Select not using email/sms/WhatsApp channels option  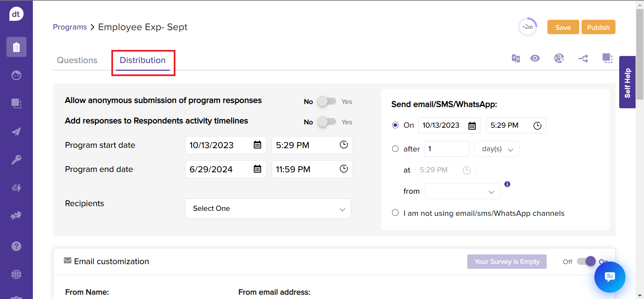(x=395, y=213)
